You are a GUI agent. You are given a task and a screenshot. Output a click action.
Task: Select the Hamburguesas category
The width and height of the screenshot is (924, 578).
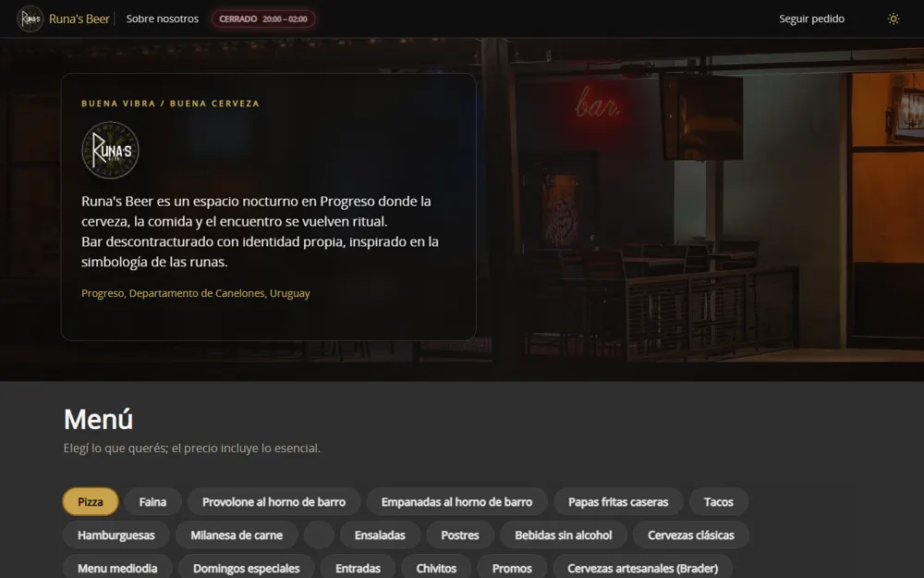point(116,535)
